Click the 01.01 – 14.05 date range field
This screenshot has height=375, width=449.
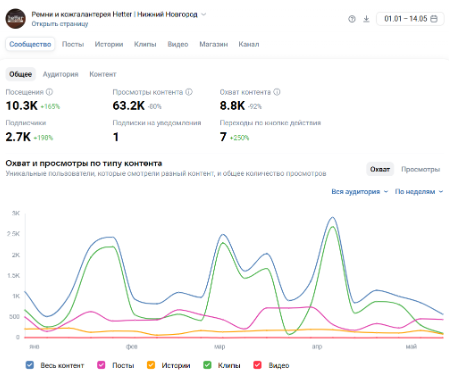(410, 19)
